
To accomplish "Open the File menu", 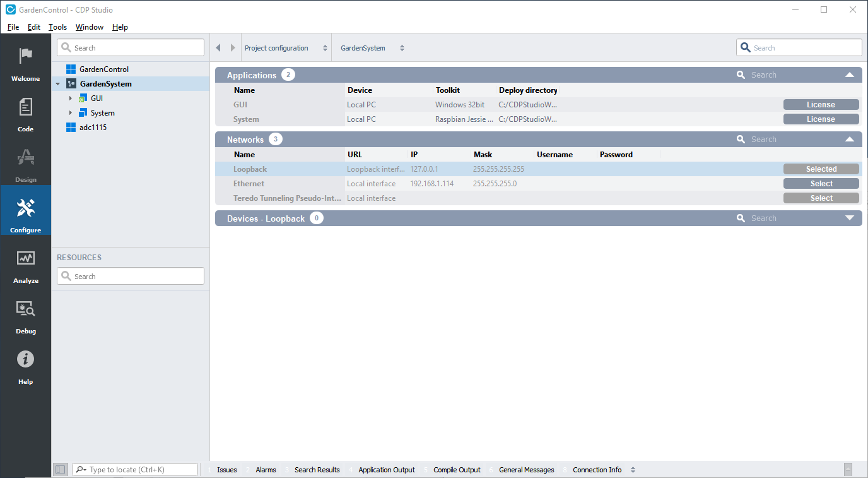I will point(13,27).
